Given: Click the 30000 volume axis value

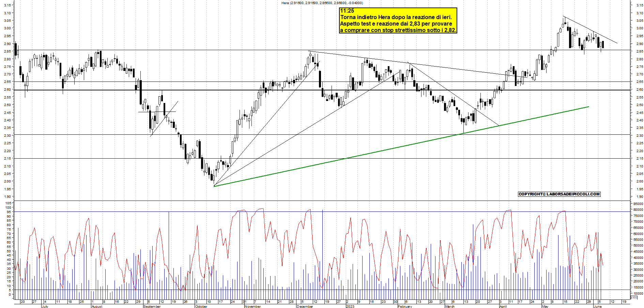Looking at the screenshot, I should (638, 269).
